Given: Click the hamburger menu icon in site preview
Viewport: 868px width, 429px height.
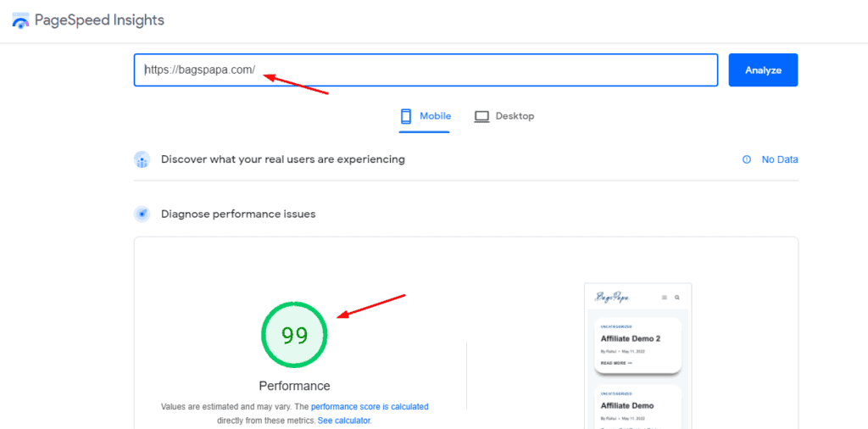Looking at the screenshot, I should point(665,298).
